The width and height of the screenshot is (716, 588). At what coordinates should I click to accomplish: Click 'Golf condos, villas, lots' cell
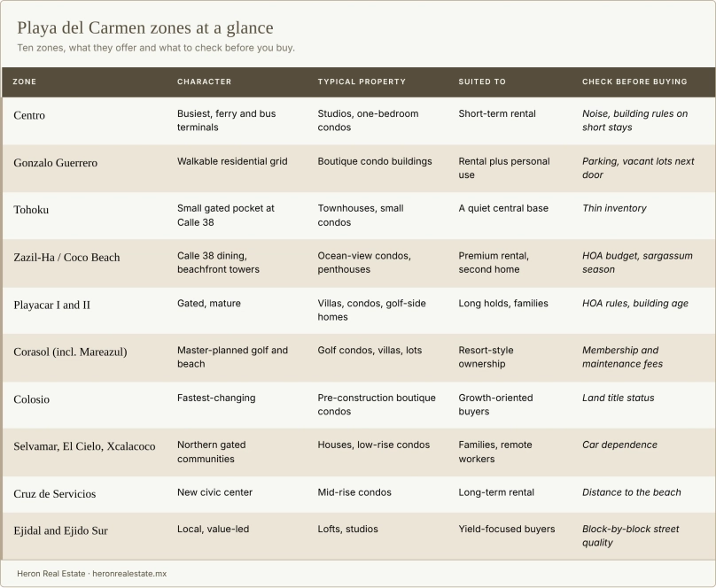pyautogui.click(x=370, y=351)
